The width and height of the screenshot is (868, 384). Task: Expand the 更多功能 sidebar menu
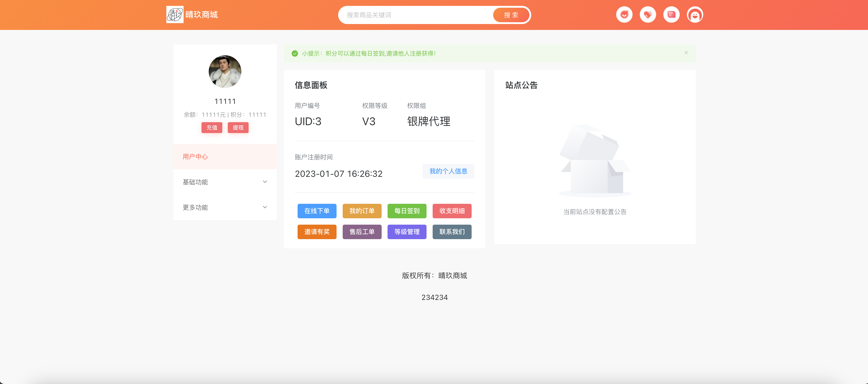pos(225,207)
